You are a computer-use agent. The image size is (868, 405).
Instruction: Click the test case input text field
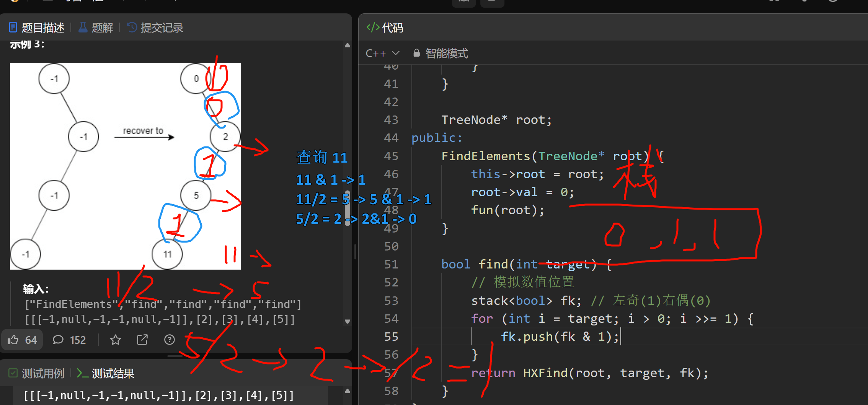pyautogui.click(x=158, y=395)
